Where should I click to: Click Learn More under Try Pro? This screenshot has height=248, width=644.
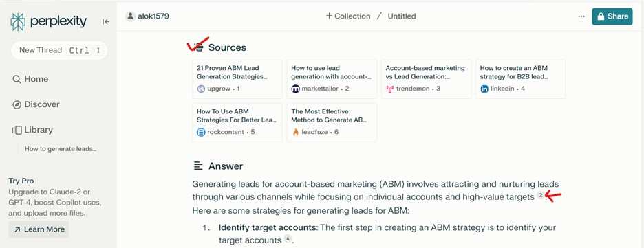pyautogui.click(x=39, y=229)
